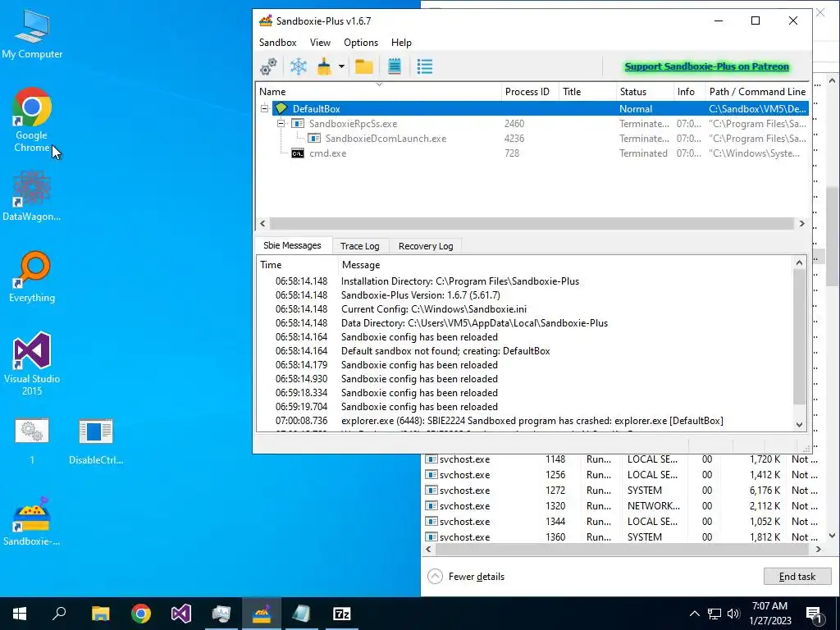Open Support Sandboxie-Plus on Patreon link
The image size is (840, 630).
point(706,66)
